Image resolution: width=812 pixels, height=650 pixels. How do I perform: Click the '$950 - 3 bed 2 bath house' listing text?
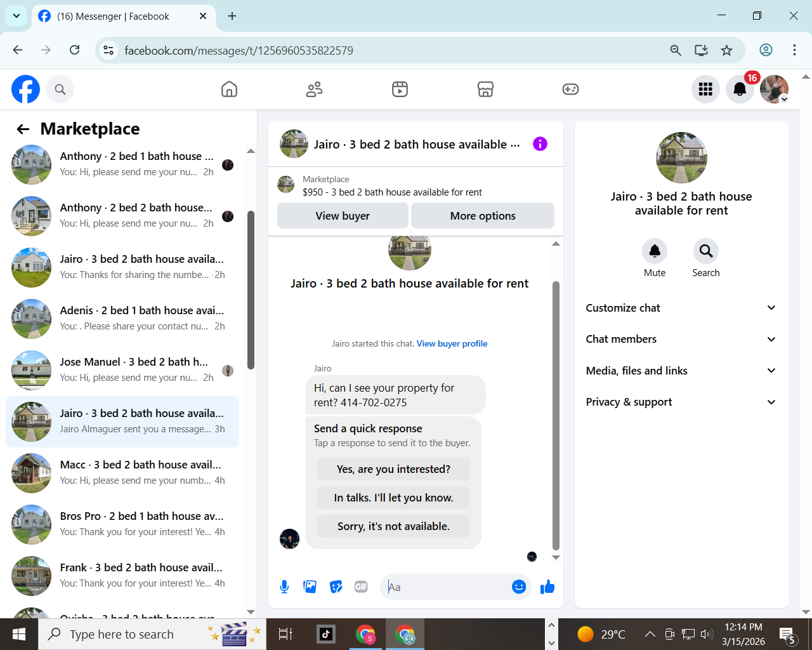point(392,192)
